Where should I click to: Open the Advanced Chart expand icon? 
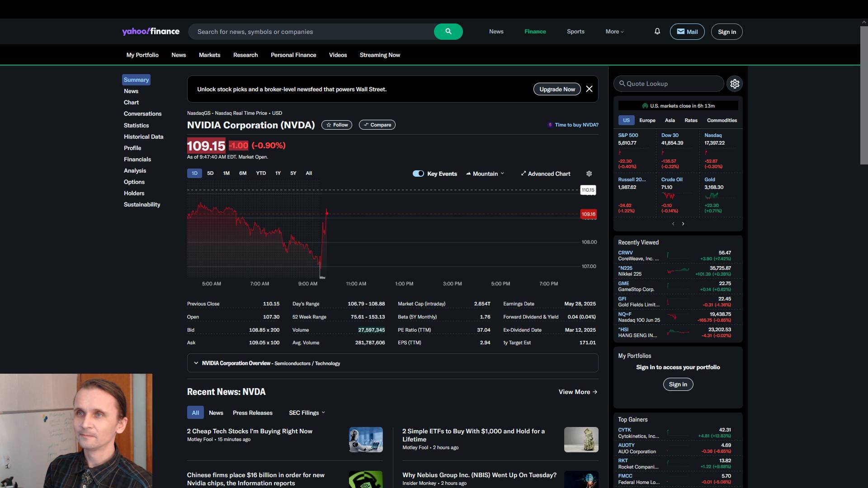[x=524, y=174]
